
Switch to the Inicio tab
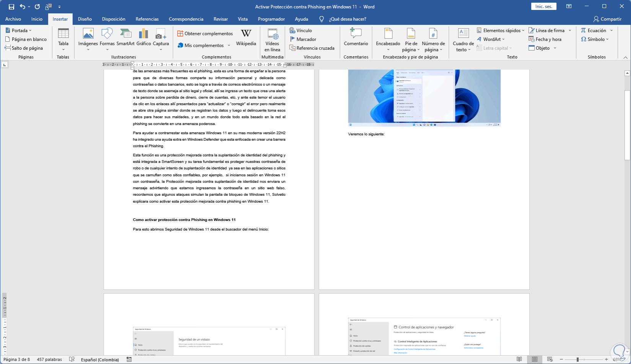coord(37,19)
